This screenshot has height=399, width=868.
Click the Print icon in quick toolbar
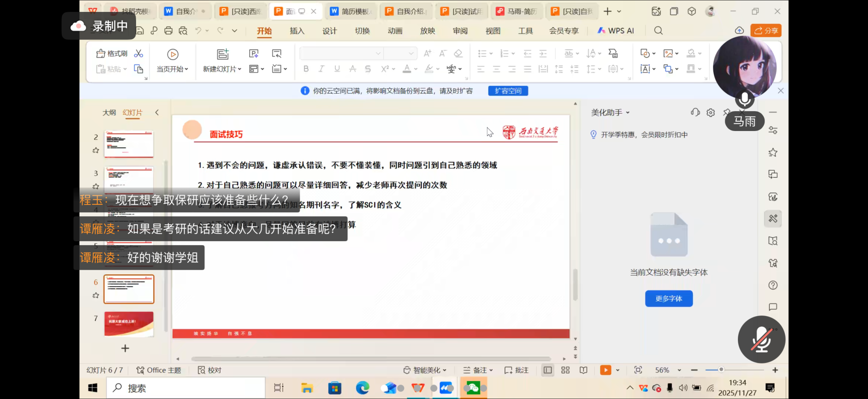168,31
